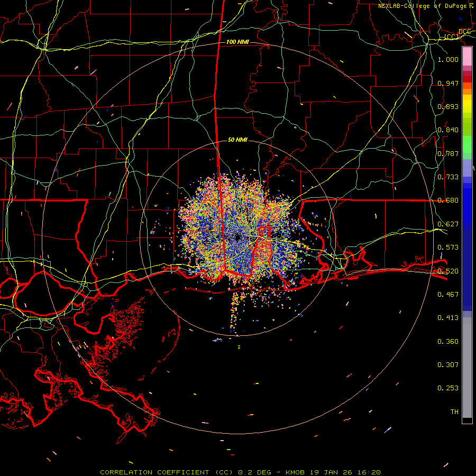Click the 0.893 scale value

tap(448, 106)
